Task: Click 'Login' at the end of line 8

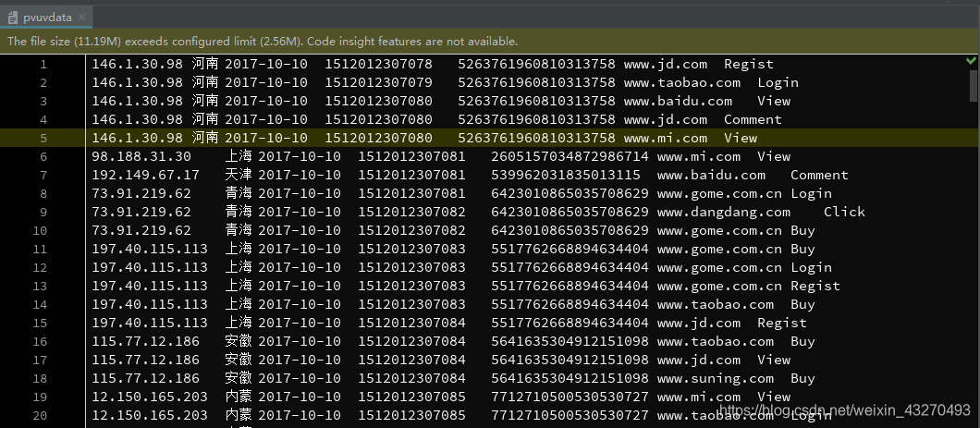Action: [811, 194]
